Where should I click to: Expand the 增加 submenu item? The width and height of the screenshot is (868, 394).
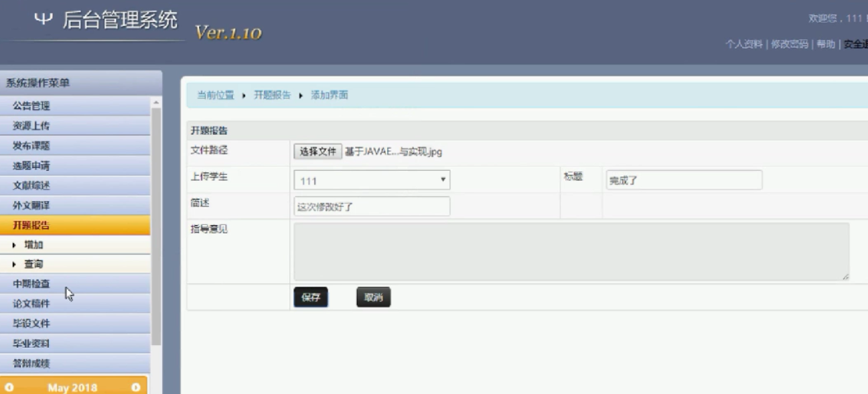click(33, 245)
